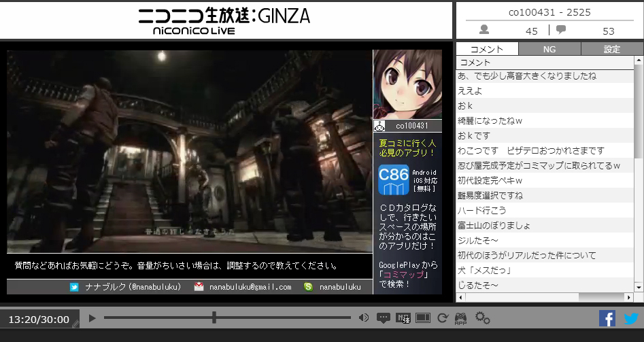Click the 13:20/30:00 elapsed time display
The height and width of the screenshot is (342, 644).
39,320
